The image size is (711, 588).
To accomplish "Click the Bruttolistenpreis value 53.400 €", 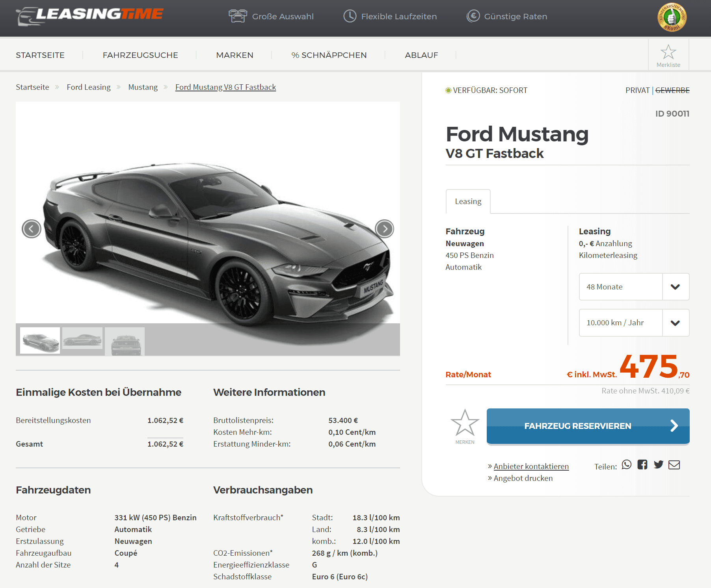I will [x=343, y=420].
